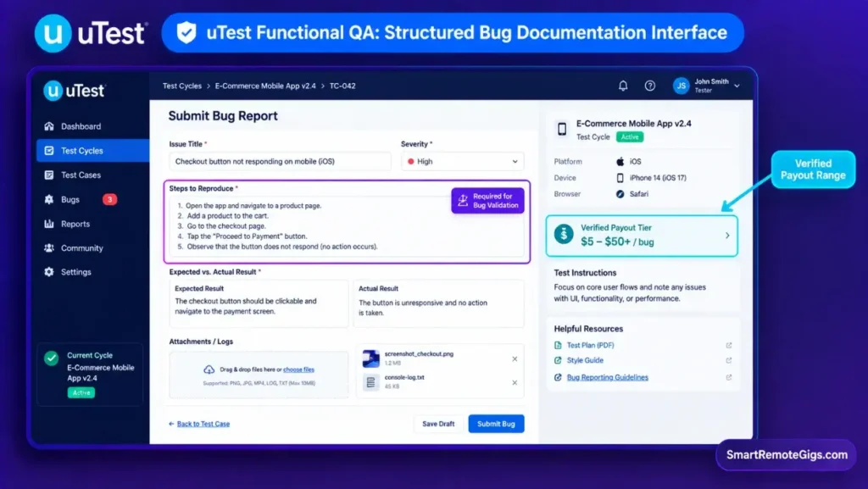Click the Submit Bug button
The width and height of the screenshot is (868, 489).
496,424
